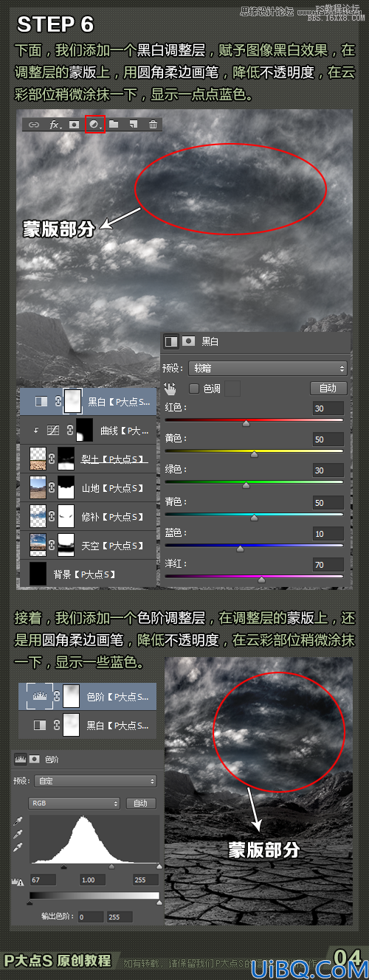This screenshot has height=980, width=369.
Task: Click the 红色 value field
Action: coord(328,408)
